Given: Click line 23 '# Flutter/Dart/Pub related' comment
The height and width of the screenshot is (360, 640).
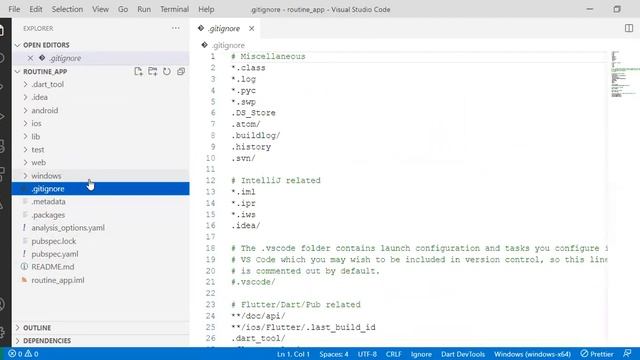Looking at the screenshot, I should coord(296,304).
